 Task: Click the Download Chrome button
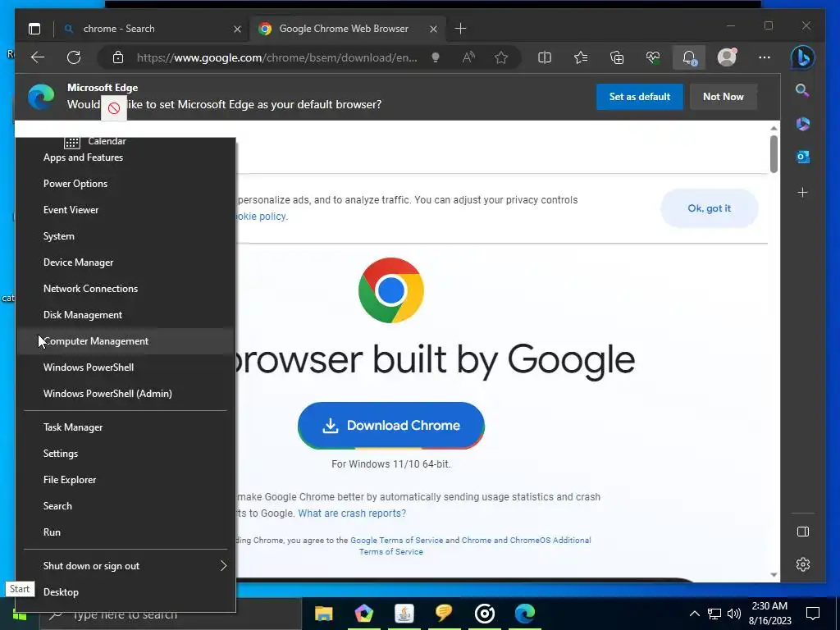(391, 426)
